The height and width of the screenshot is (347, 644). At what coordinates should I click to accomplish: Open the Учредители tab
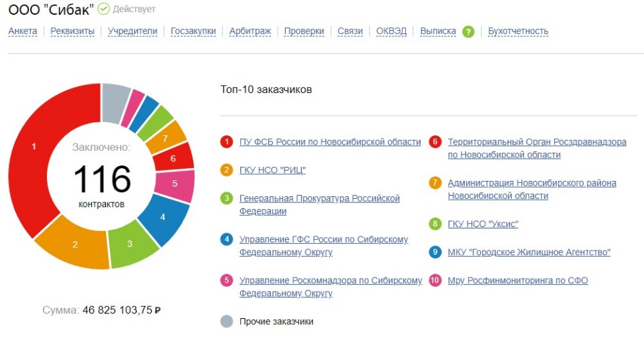[x=132, y=31]
